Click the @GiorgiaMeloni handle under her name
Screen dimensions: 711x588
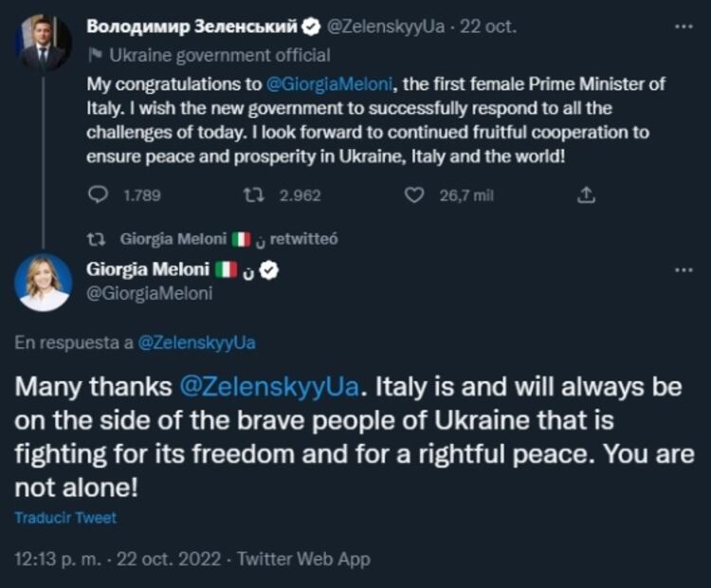pos(149,294)
